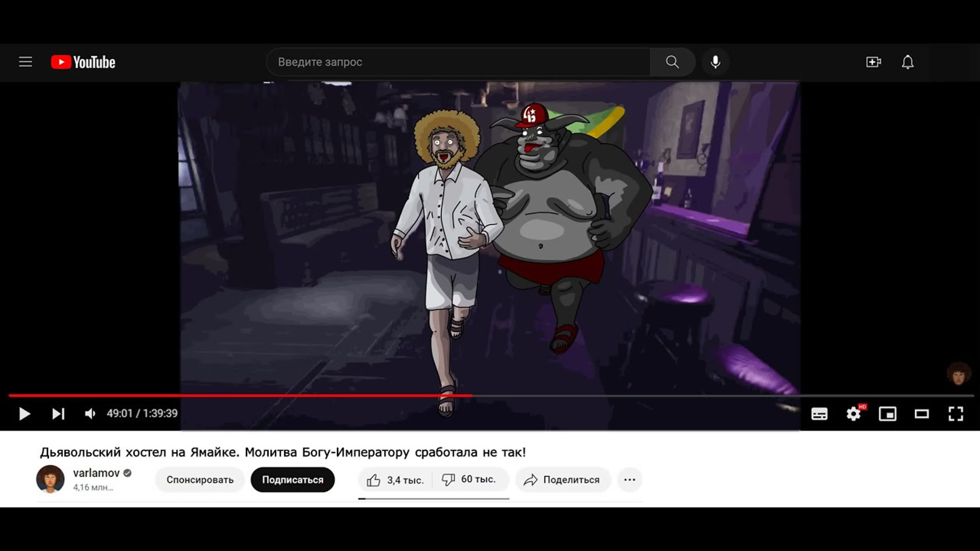Image resolution: width=980 pixels, height=551 pixels.
Task: Enter fullscreen mode
Action: tap(956, 414)
